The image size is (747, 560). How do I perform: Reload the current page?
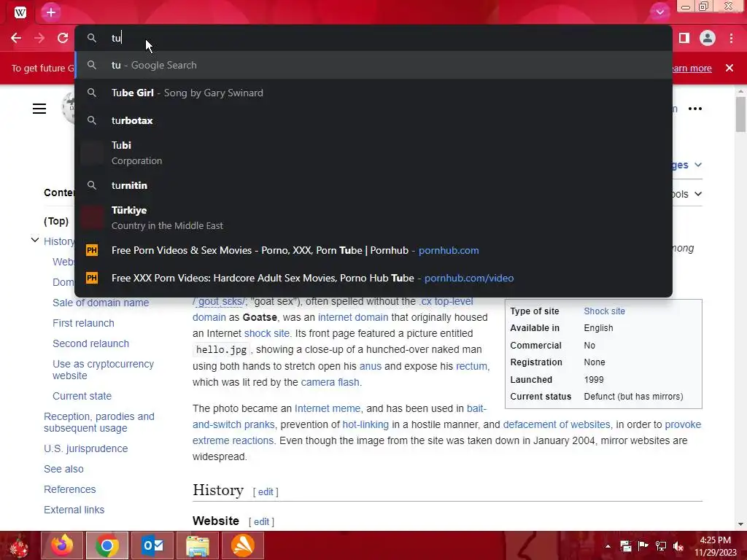tap(63, 38)
